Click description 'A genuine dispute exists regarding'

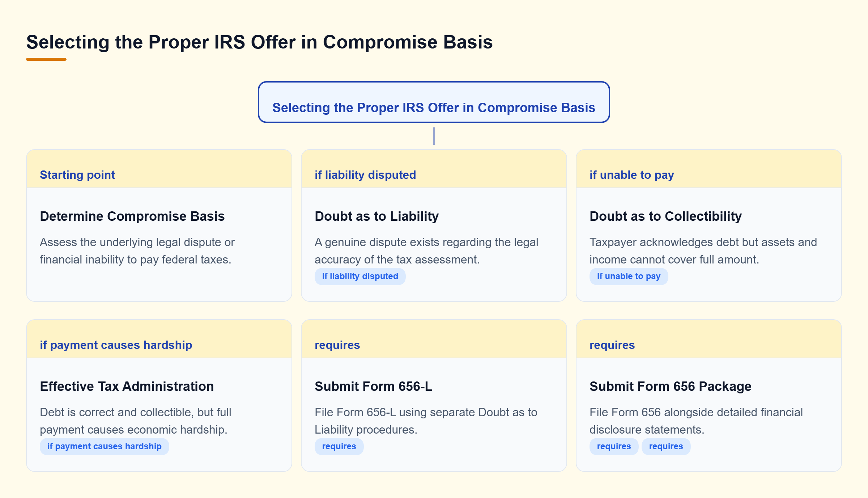click(426, 251)
